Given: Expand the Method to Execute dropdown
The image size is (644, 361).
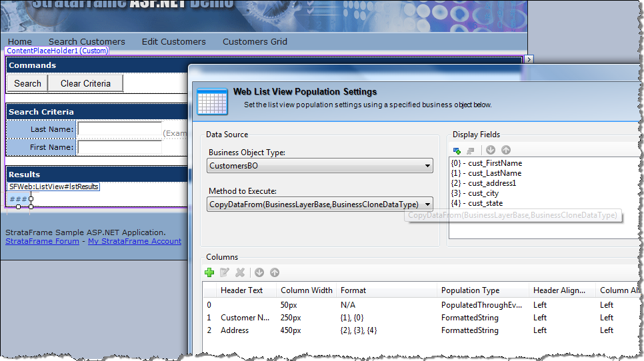Looking at the screenshot, I should click(427, 204).
